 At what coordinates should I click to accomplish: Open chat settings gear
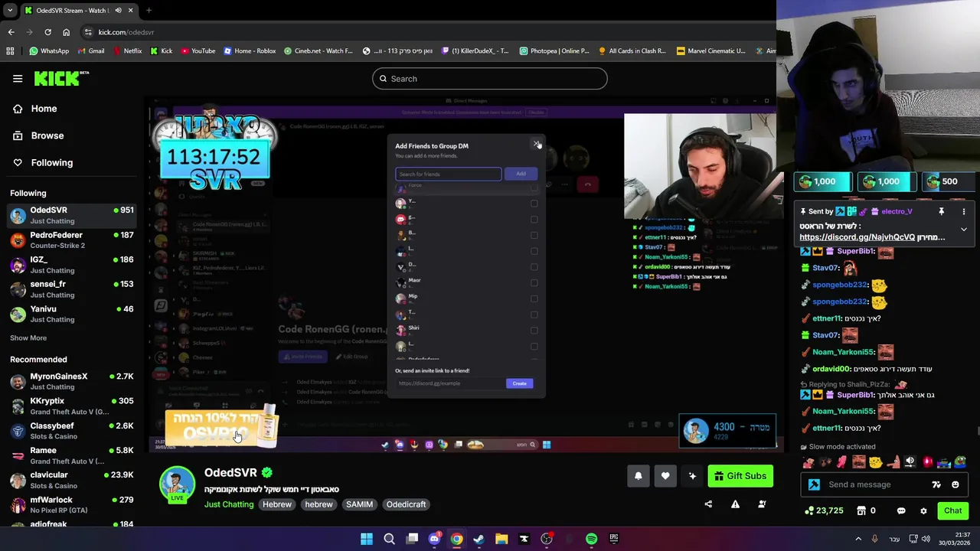pos(923,510)
